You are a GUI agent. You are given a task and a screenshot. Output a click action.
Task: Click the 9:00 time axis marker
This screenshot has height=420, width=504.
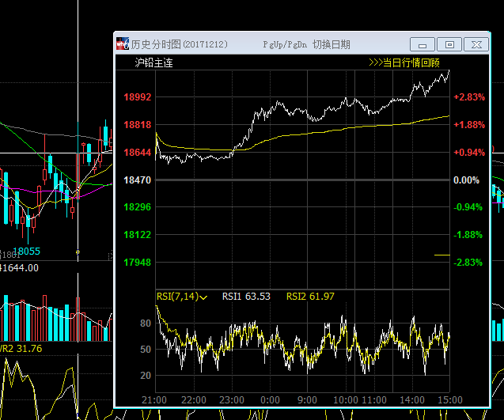pyautogui.click(x=308, y=399)
